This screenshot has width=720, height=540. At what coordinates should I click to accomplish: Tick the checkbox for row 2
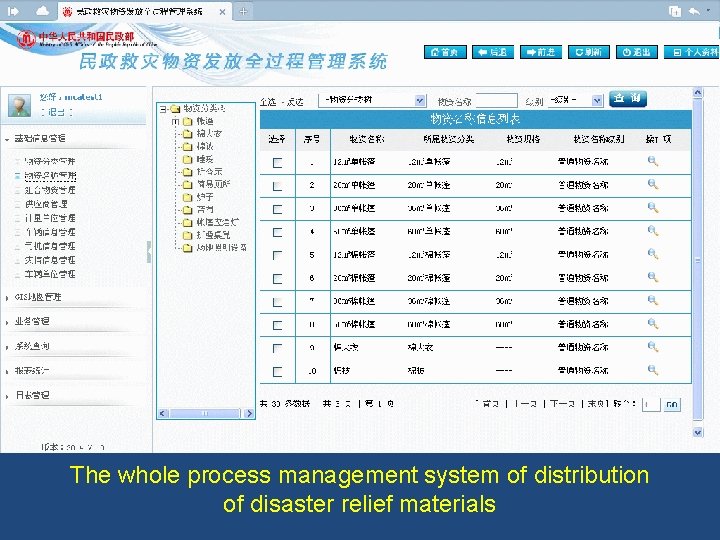coord(277,186)
